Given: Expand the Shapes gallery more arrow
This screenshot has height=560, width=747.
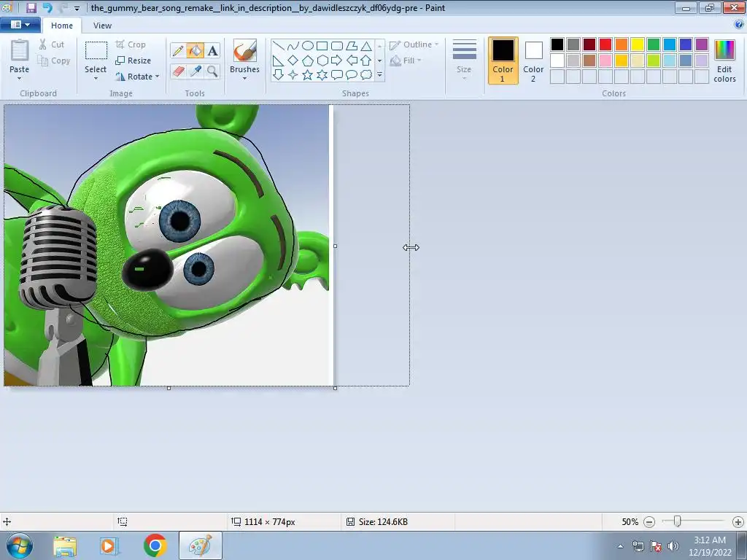Looking at the screenshot, I should click(x=379, y=75).
